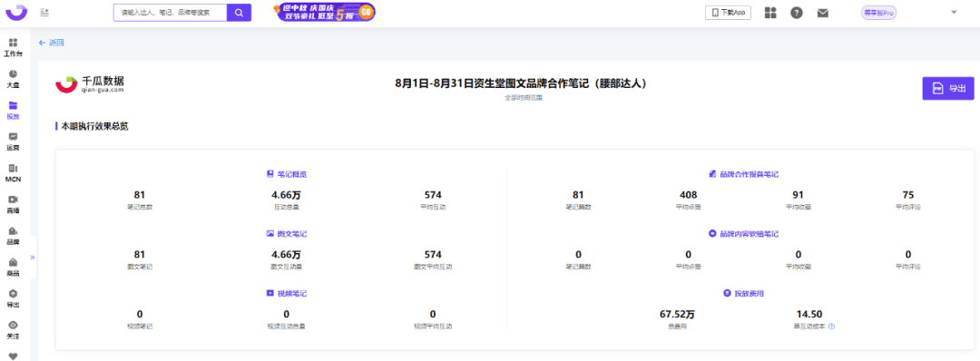Screen dimensions: 980x361
Task: Click the 本期执行效果总览 heading
Action: pos(95,126)
